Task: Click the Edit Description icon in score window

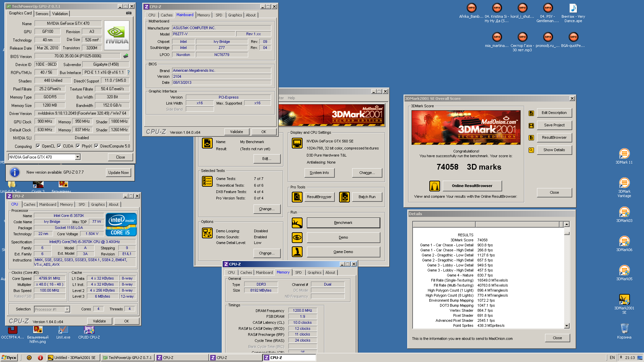Action: (x=531, y=113)
